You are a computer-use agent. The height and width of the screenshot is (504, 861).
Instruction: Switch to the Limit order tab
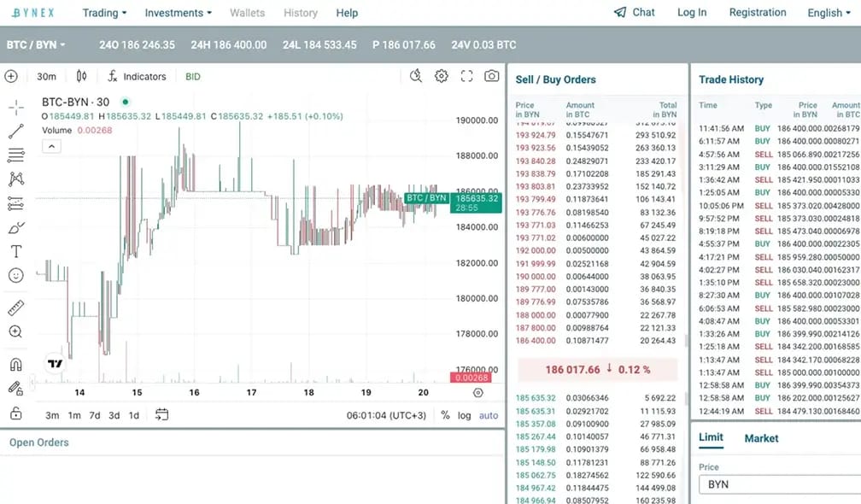click(711, 437)
